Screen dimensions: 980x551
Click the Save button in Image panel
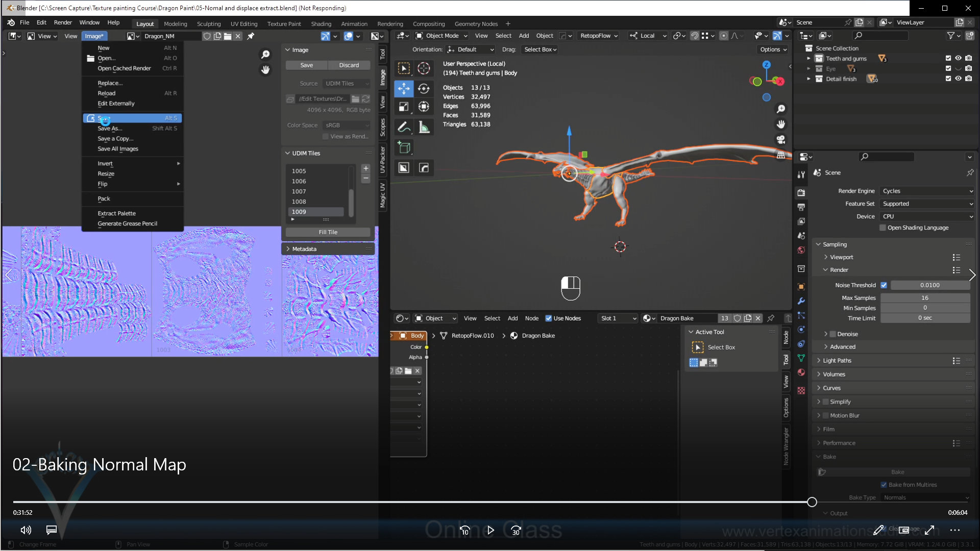coord(307,65)
